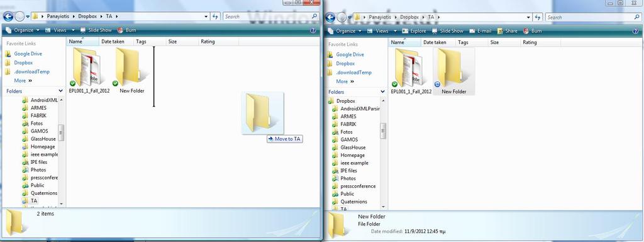
Task: Open address history dropdown in right window
Action: (x=528, y=17)
